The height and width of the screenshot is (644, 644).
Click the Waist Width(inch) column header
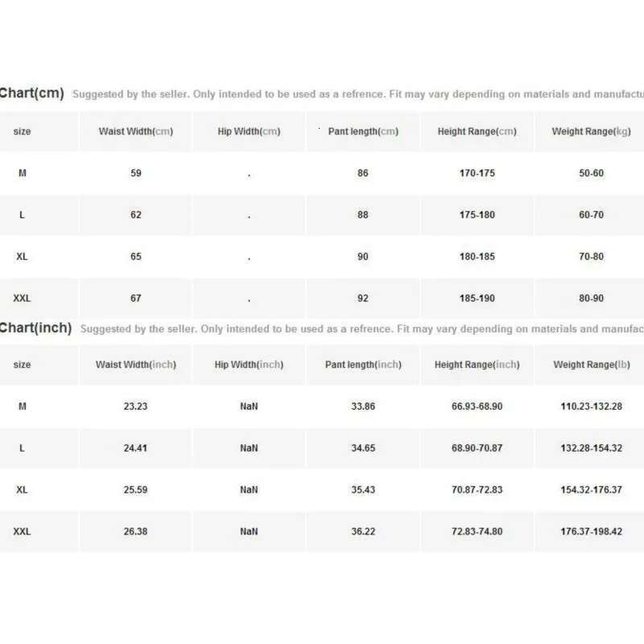coord(135,365)
